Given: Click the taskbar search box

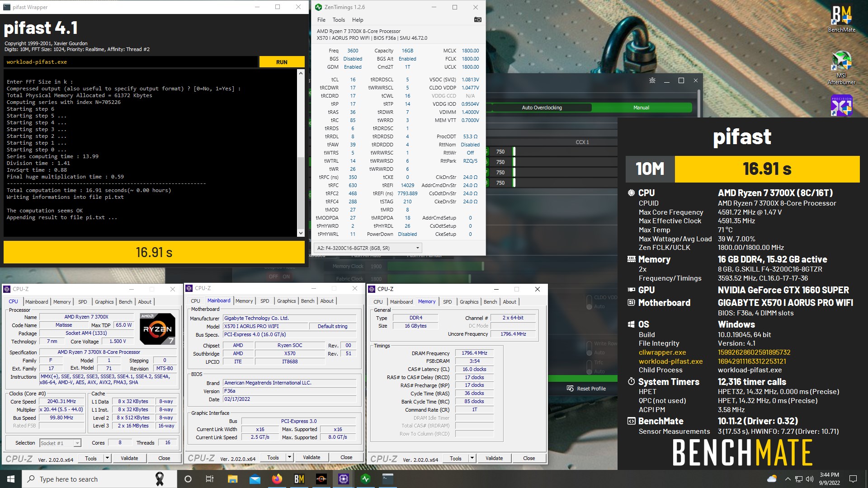Looking at the screenshot, I should click(99, 479).
